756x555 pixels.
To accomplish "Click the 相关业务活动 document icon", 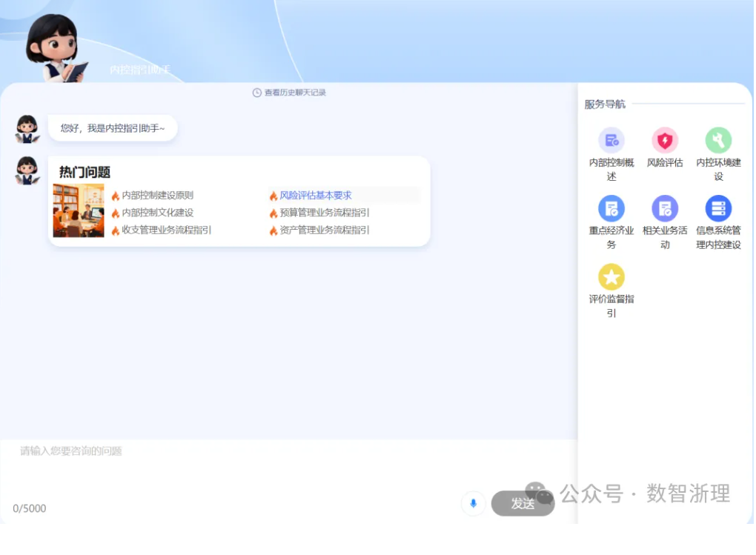I will tap(665, 209).
